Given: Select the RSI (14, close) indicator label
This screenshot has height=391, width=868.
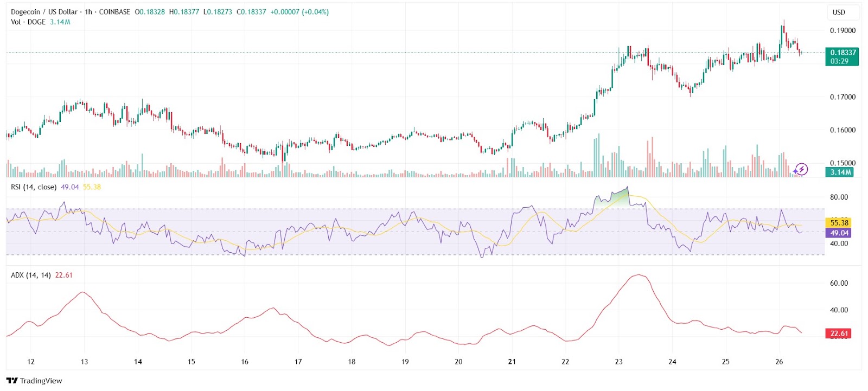Looking at the screenshot, I should point(34,187).
